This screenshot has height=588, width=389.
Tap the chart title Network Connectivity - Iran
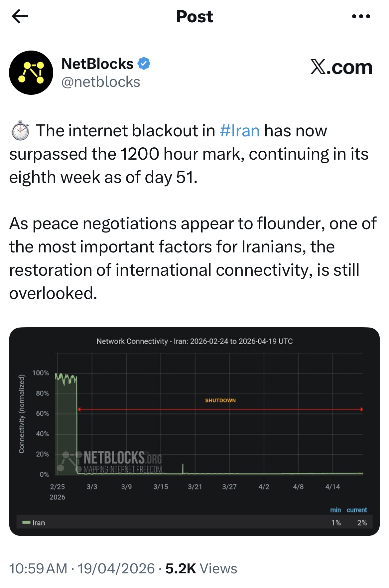coord(194,341)
